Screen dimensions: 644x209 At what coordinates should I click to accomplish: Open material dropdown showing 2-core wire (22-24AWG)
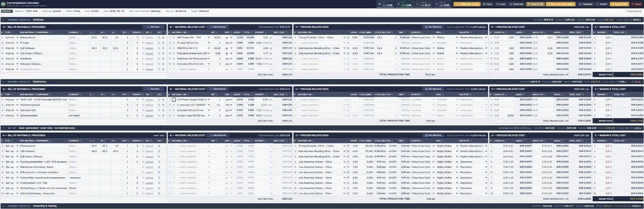tap(193, 105)
